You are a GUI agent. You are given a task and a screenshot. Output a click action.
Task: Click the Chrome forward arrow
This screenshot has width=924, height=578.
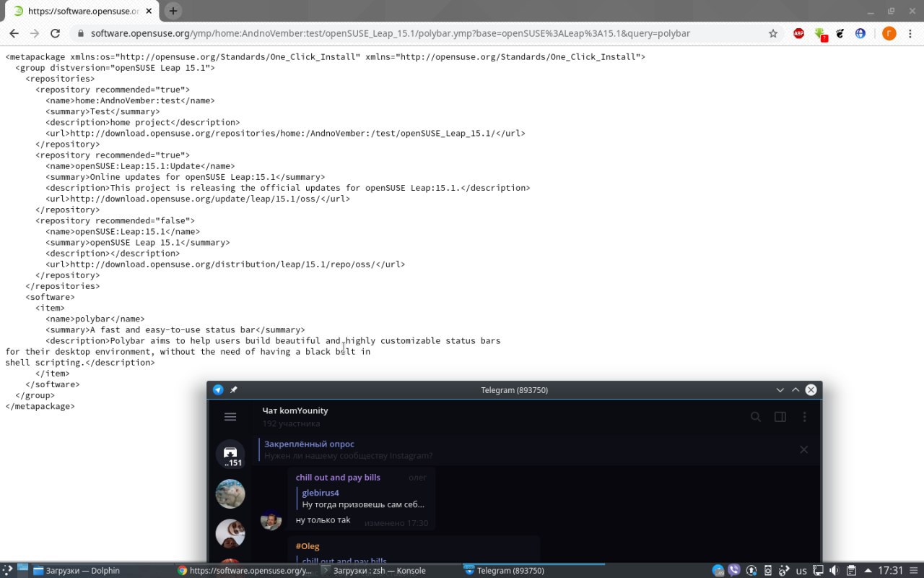click(x=34, y=33)
